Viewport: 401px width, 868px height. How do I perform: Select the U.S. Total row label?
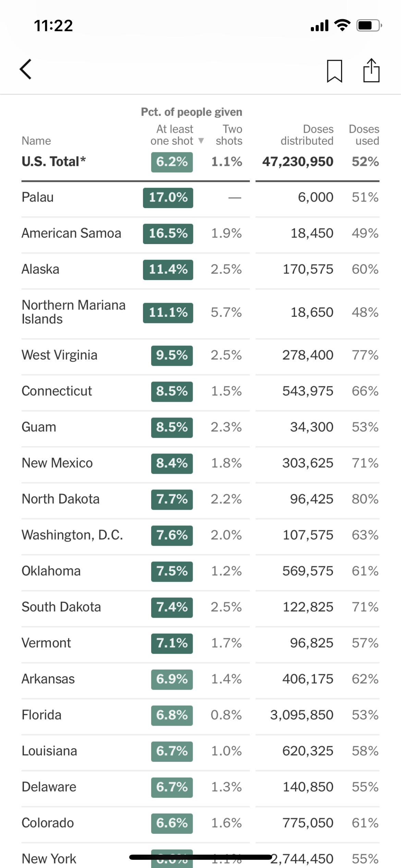(53, 161)
